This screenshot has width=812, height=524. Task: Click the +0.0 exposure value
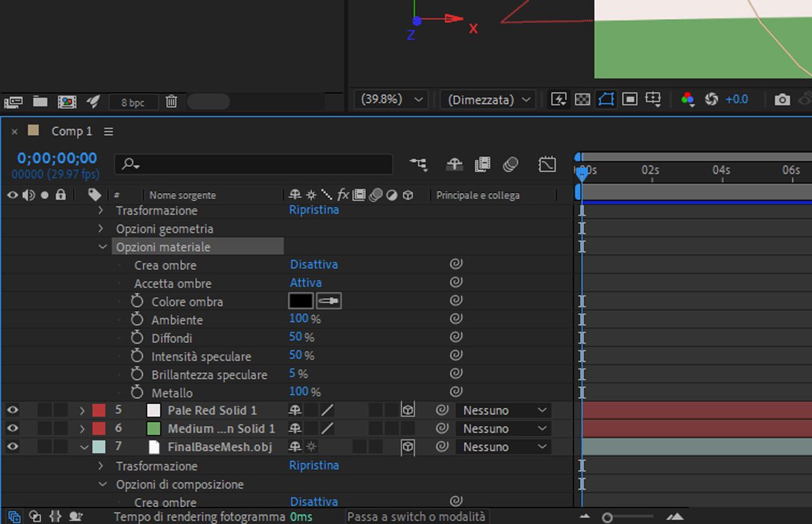[x=737, y=99]
